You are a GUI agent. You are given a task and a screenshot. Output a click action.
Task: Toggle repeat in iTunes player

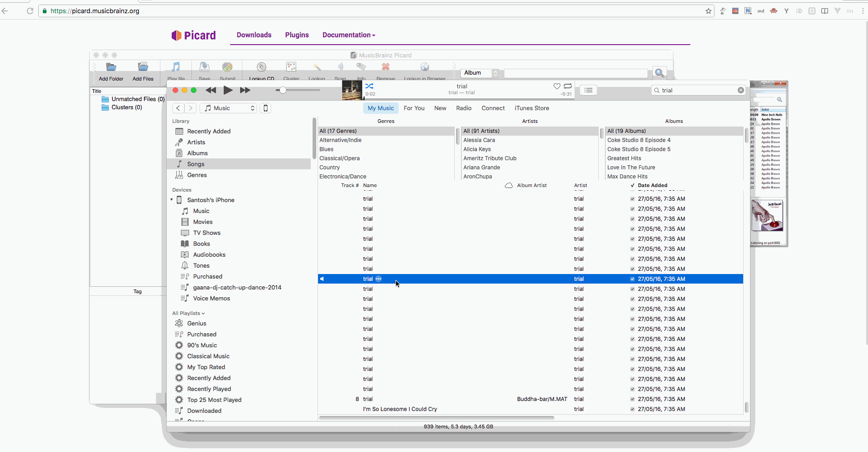[x=567, y=86]
